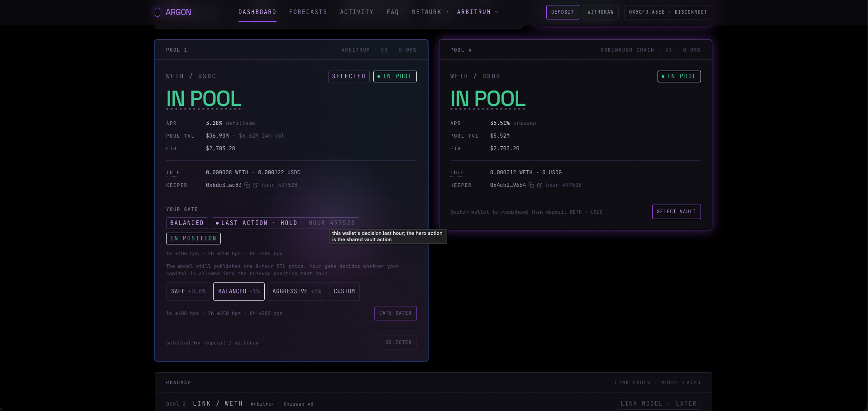Choose the Aggressive ±2% gate preset
868x411 pixels.
(297, 292)
